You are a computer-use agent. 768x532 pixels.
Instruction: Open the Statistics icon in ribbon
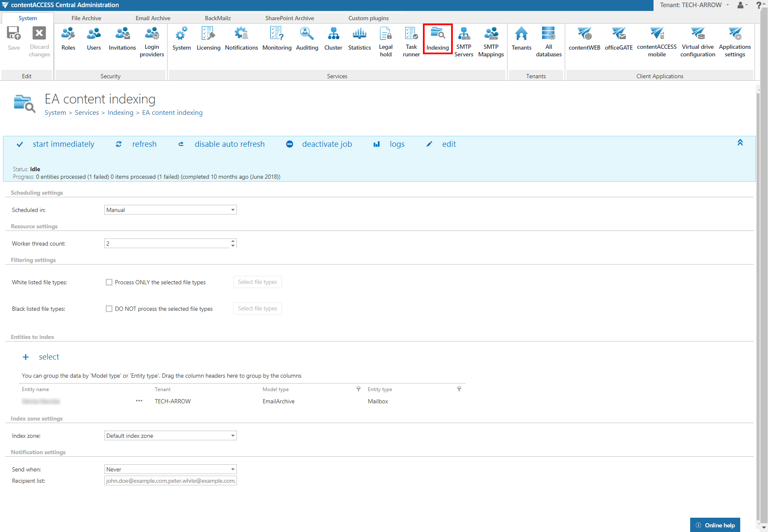(x=359, y=39)
